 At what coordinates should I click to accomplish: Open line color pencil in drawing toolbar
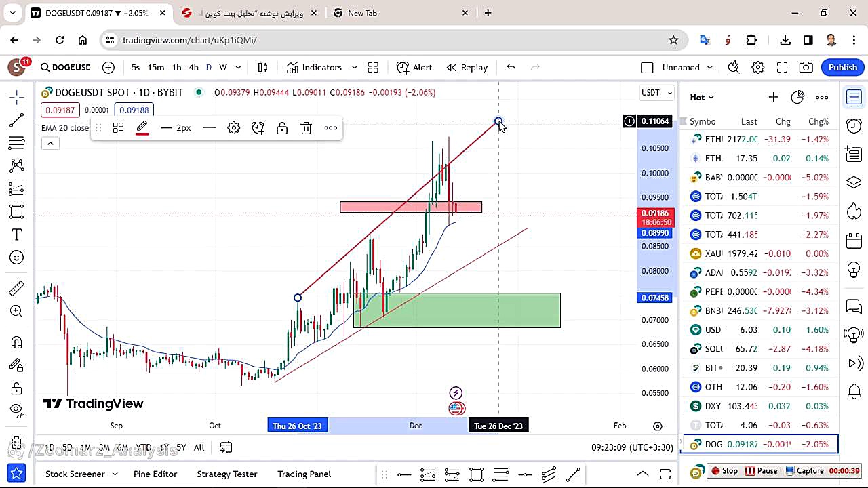142,128
